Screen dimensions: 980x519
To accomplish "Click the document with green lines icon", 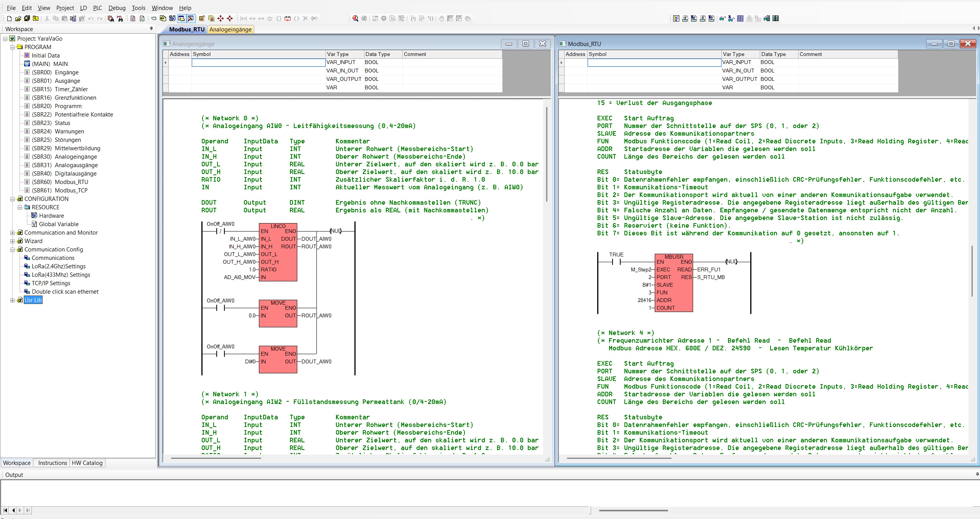I will point(142,18).
